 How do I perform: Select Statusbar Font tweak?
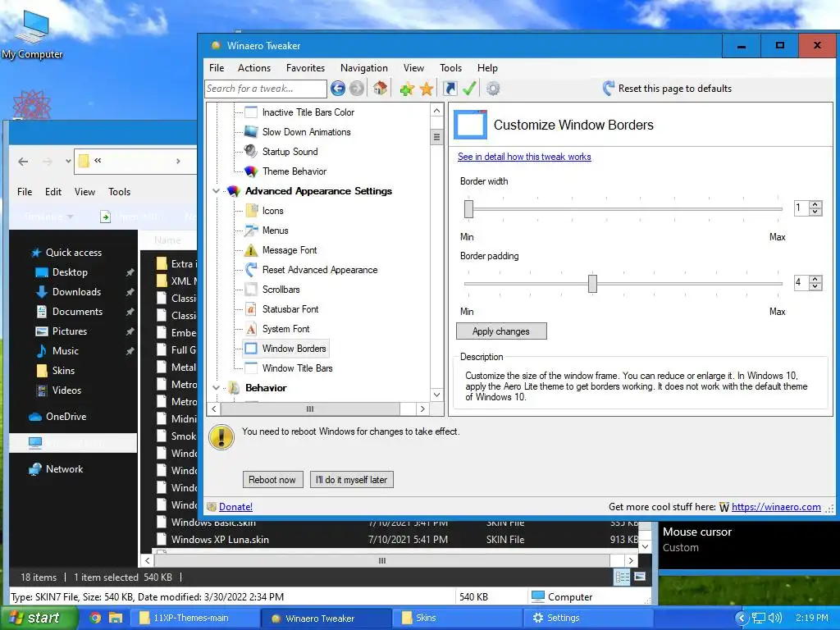click(290, 309)
